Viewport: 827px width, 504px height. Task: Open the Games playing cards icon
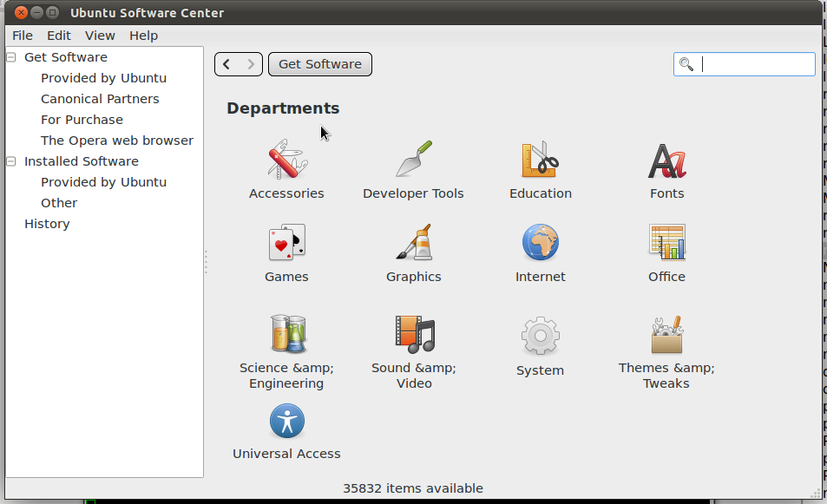[x=286, y=243]
